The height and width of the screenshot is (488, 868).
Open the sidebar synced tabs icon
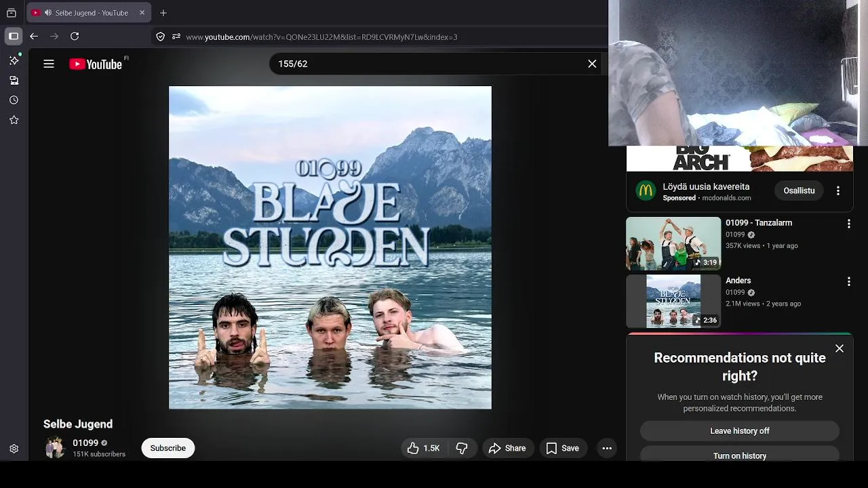pos(14,80)
